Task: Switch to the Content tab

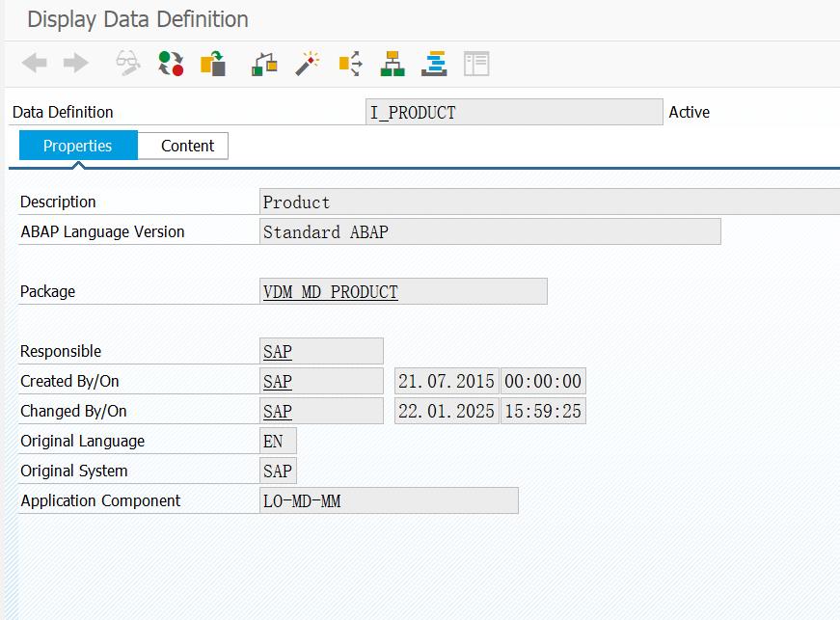Action: point(183,146)
